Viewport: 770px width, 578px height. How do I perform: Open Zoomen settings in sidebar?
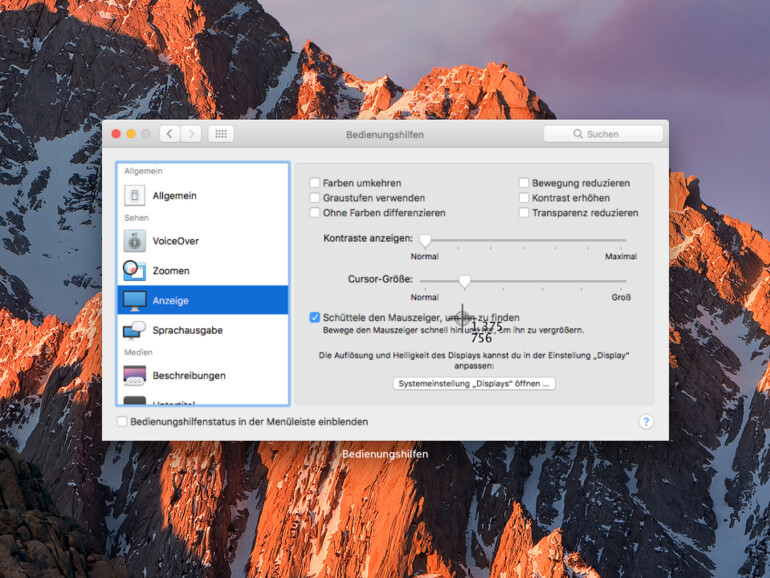click(203, 271)
